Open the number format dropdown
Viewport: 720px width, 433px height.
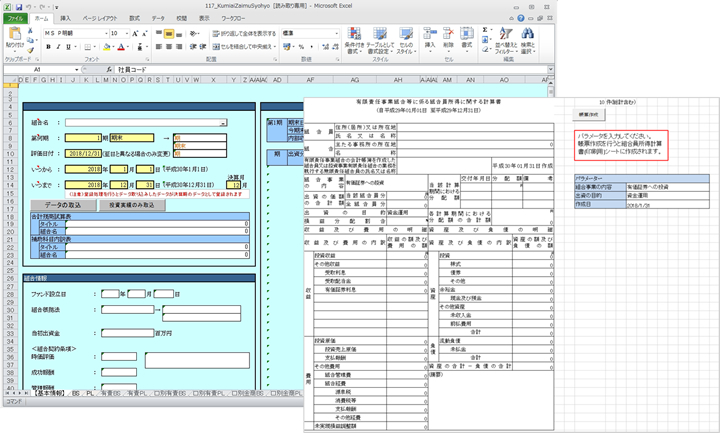337,34
